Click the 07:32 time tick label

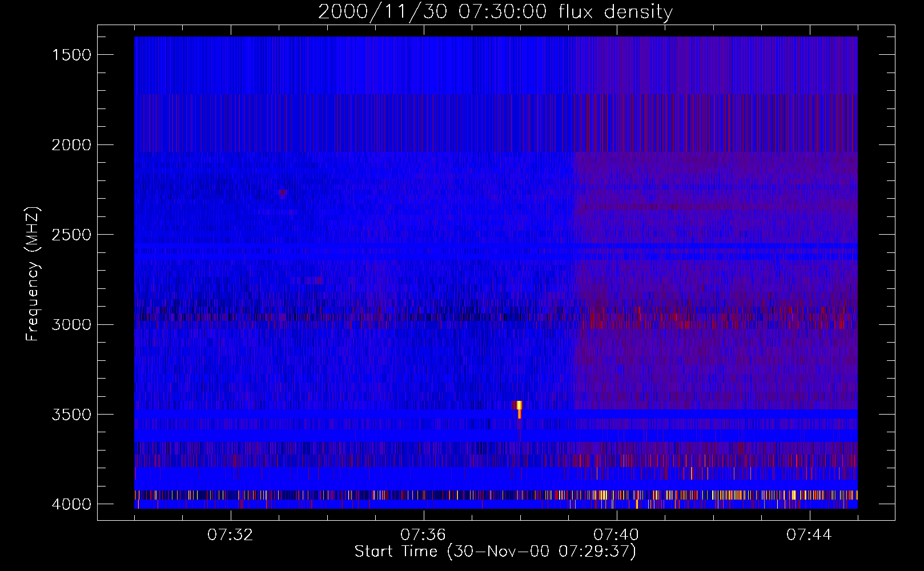[x=230, y=535]
